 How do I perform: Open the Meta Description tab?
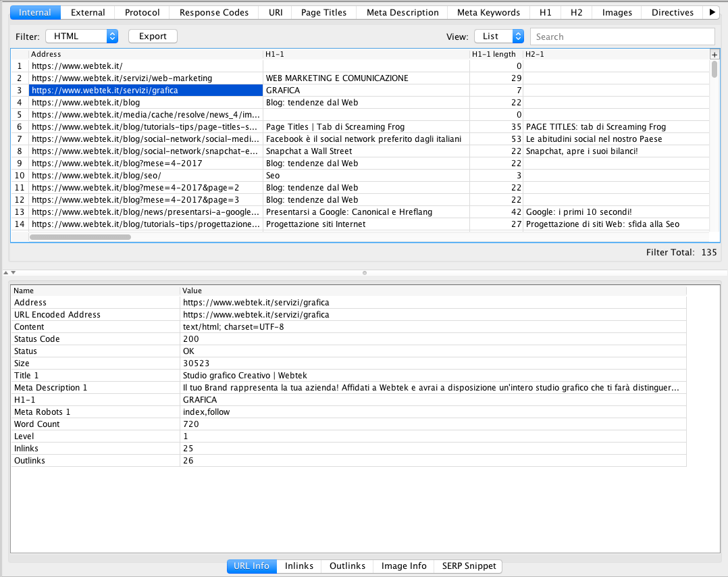[x=402, y=12]
